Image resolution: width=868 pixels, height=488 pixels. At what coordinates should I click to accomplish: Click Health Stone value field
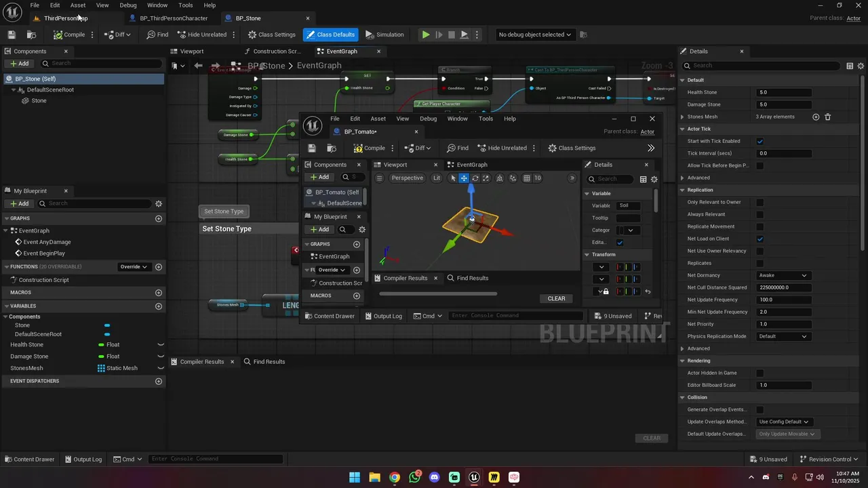[x=784, y=92]
